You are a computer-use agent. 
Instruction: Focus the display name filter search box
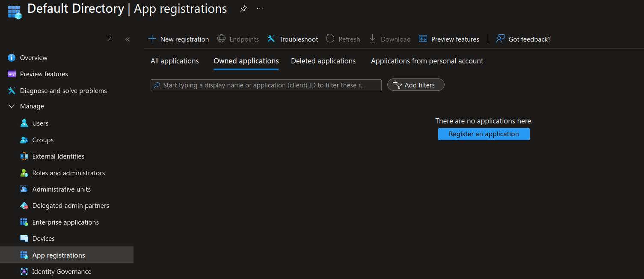266,85
